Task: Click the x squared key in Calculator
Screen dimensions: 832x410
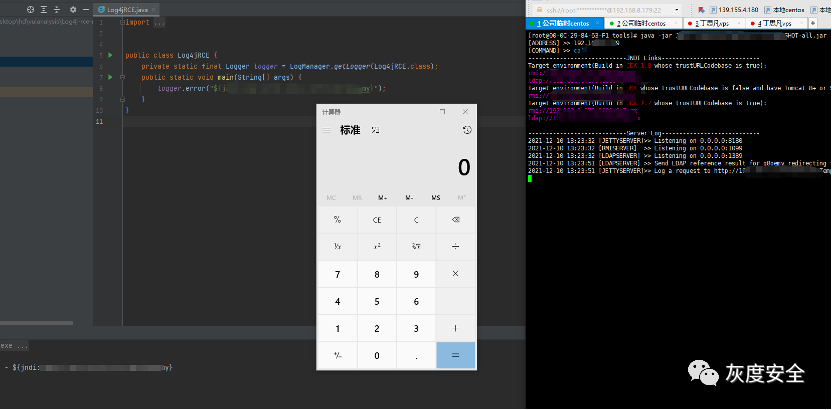Action: pos(377,247)
